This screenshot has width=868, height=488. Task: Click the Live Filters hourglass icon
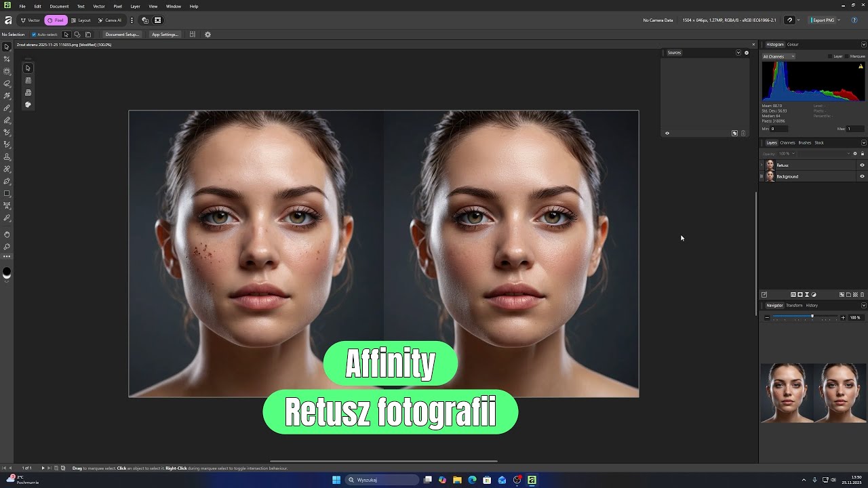point(807,295)
